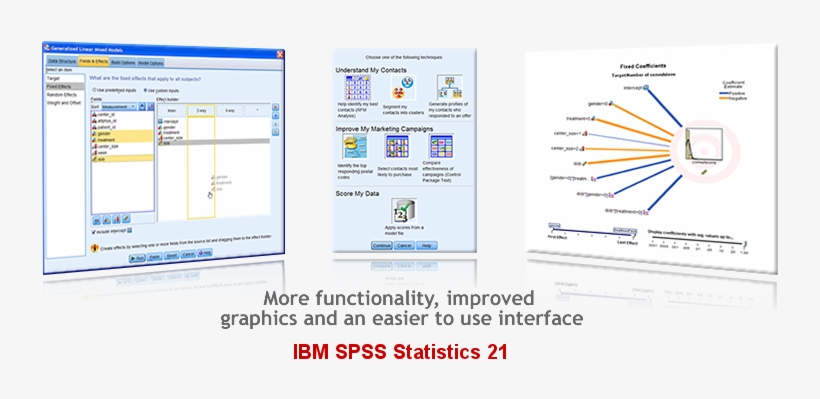Click the center_size=1 node icon in chart
820x399 pixels.
coord(585,133)
